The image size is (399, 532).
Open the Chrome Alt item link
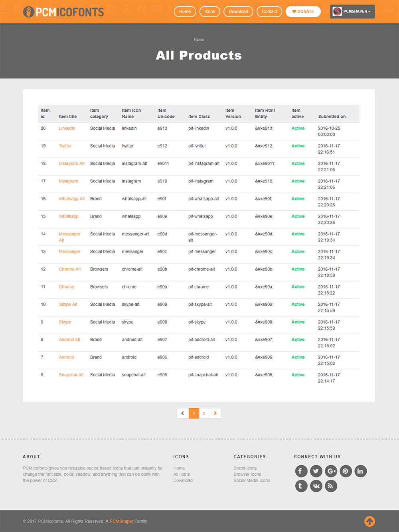tap(69, 269)
